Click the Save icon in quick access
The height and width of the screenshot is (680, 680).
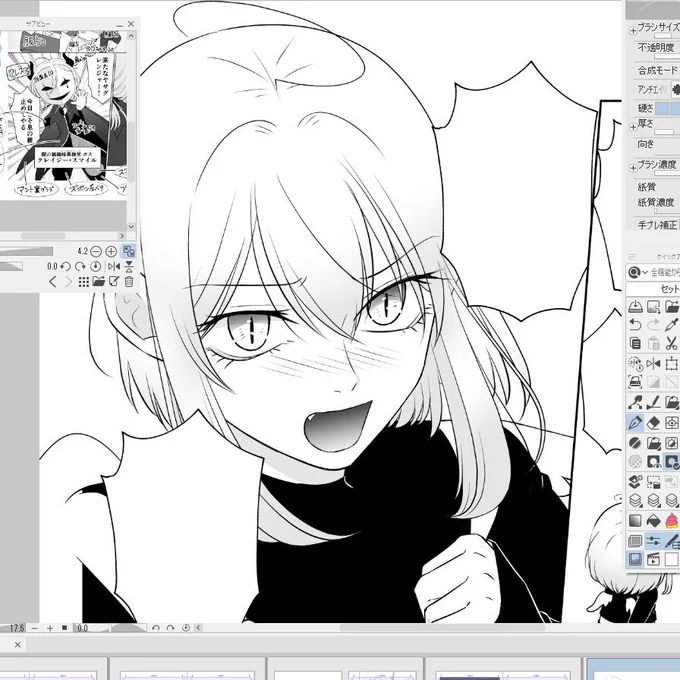635,306
